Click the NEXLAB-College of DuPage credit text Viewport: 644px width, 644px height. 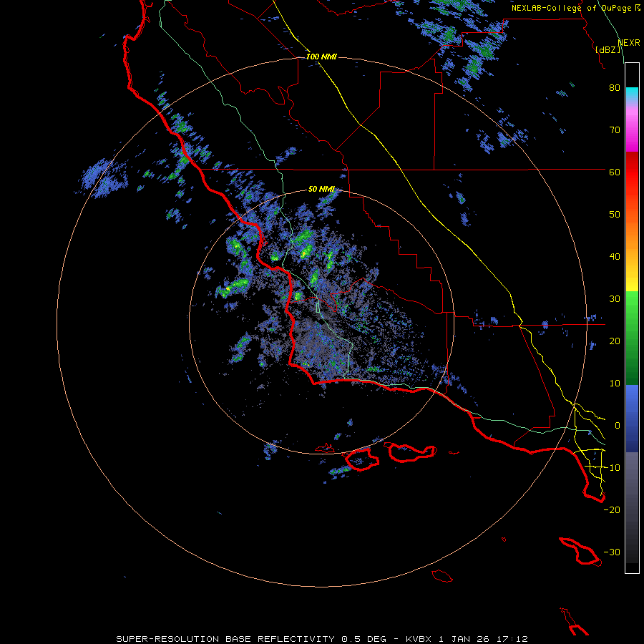[571, 8]
